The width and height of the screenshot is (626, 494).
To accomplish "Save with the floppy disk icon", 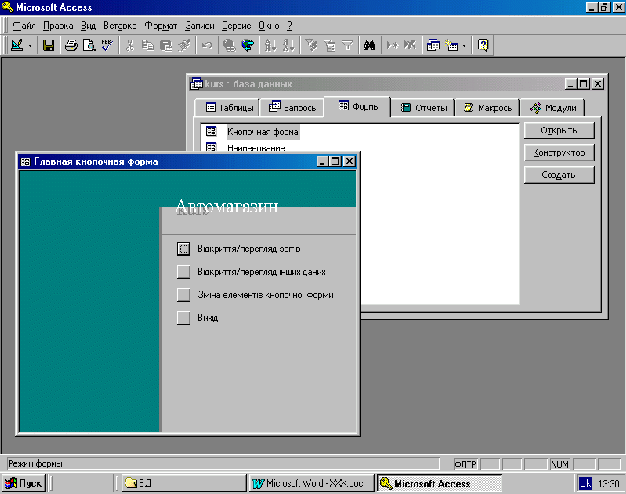I will coord(49,46).
